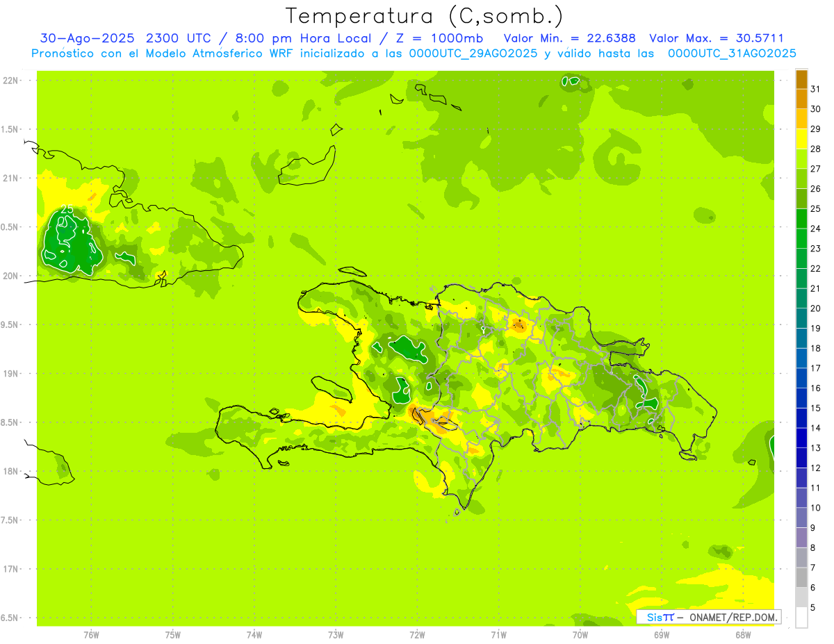The width and height of the screenshot is (834, 644).
Task: Click the 'SisTT - ONAMET/REP.DOM.' credit label
Action: [708, 617]
